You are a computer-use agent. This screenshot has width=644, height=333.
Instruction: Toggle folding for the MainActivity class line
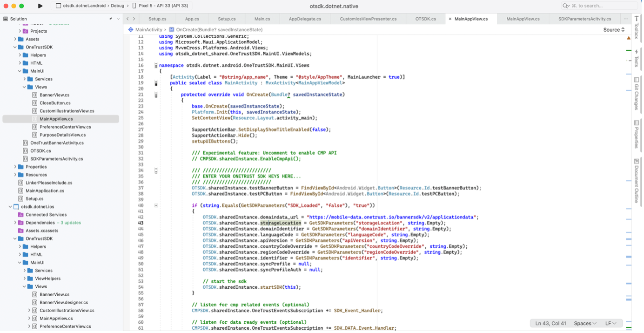coord(156,83)
